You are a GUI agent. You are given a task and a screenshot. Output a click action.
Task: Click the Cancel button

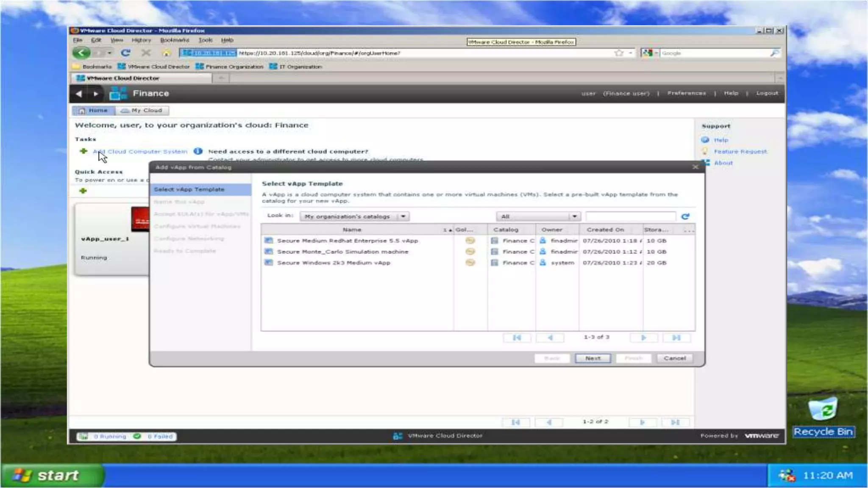674,358
